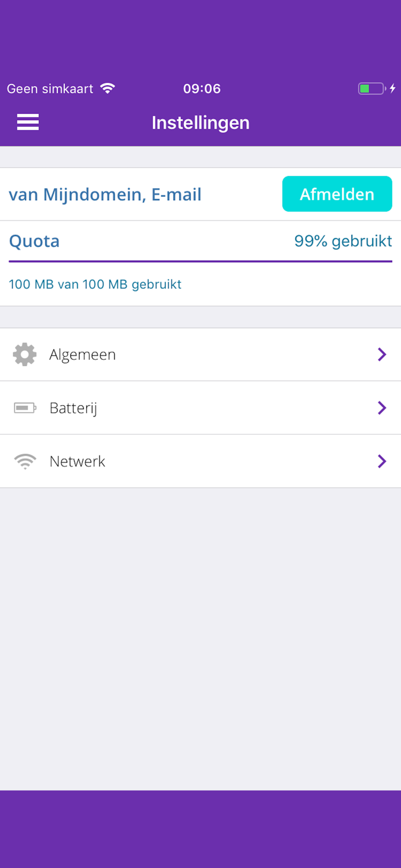Open the Batterij settings item

tap(73, 409)
